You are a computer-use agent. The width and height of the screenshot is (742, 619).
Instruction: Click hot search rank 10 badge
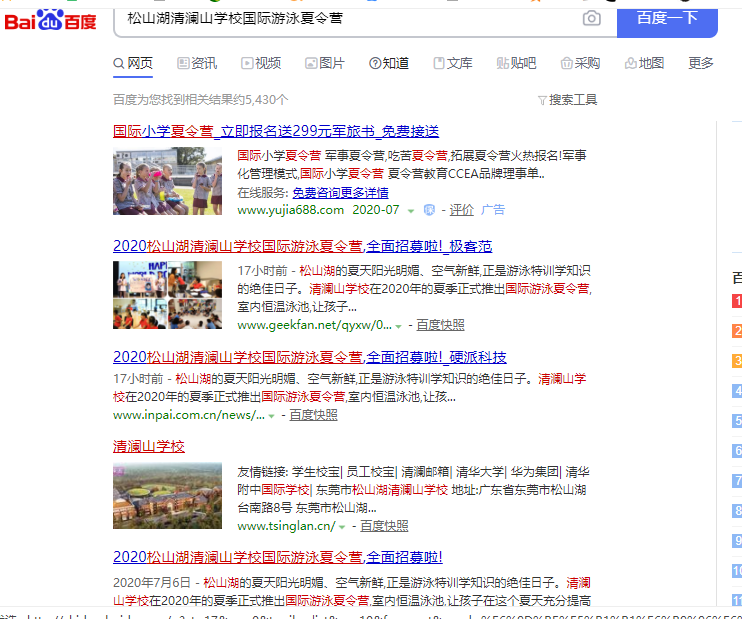[x=737, y=571]
